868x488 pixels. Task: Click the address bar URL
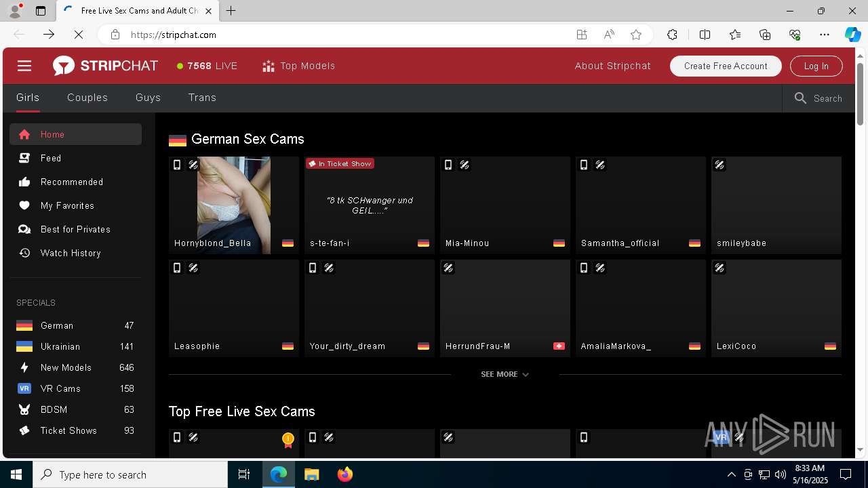pos(174,35)
